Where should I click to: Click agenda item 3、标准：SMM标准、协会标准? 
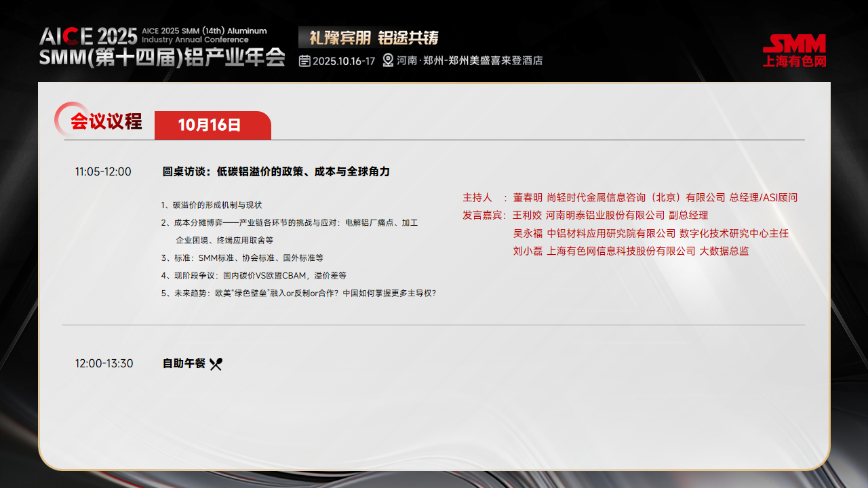pyautogui.click(x=242, y=258)
